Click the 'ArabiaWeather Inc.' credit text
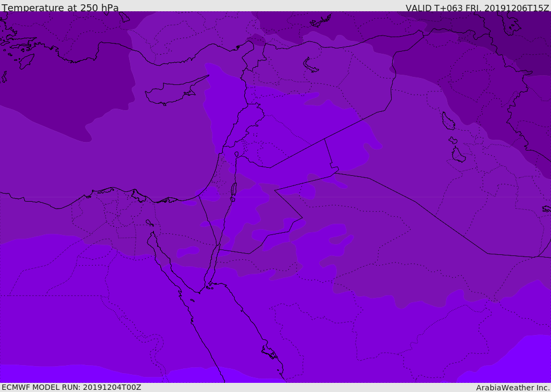This screenshot has width=551, height=392. (513, 388)
